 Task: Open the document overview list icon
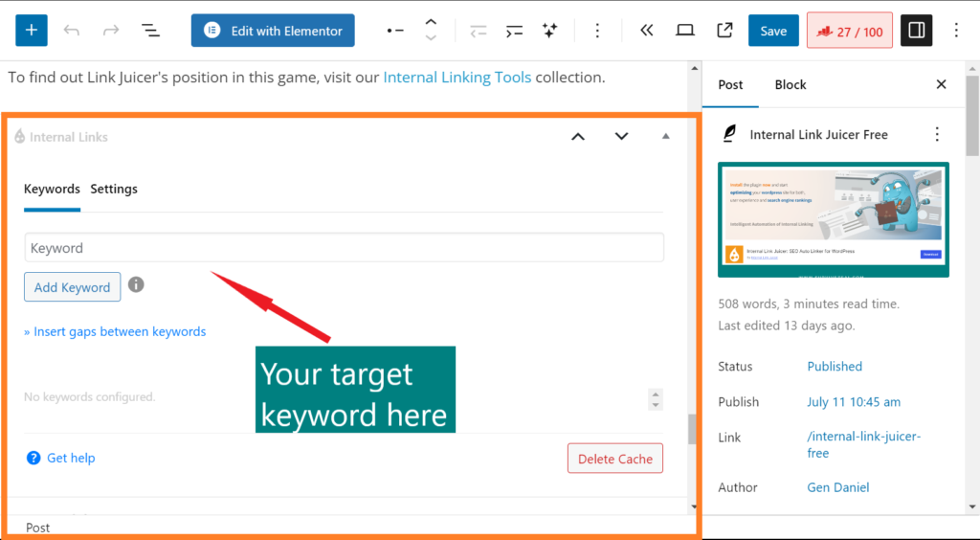point(150,31)
